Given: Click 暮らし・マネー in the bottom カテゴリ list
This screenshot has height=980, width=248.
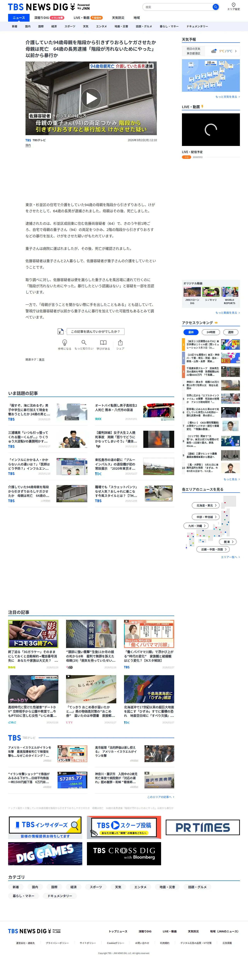Looking at the screenshot, I should point(24,896).
